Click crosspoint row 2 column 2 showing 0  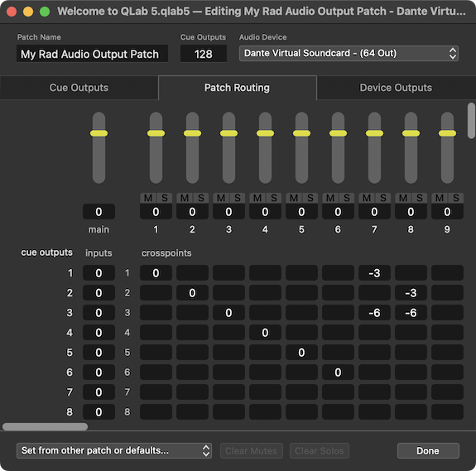click(x=192, y=293)
